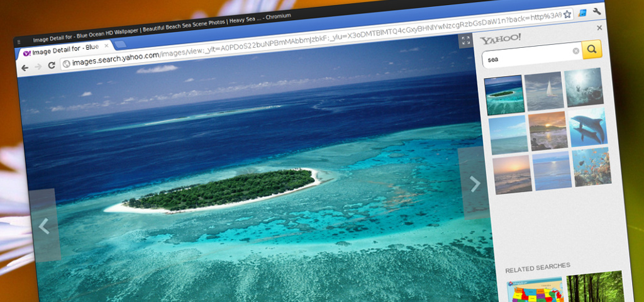Open the US map related search thumbnail
Screen dimensions: 644x302
[535, 290]
